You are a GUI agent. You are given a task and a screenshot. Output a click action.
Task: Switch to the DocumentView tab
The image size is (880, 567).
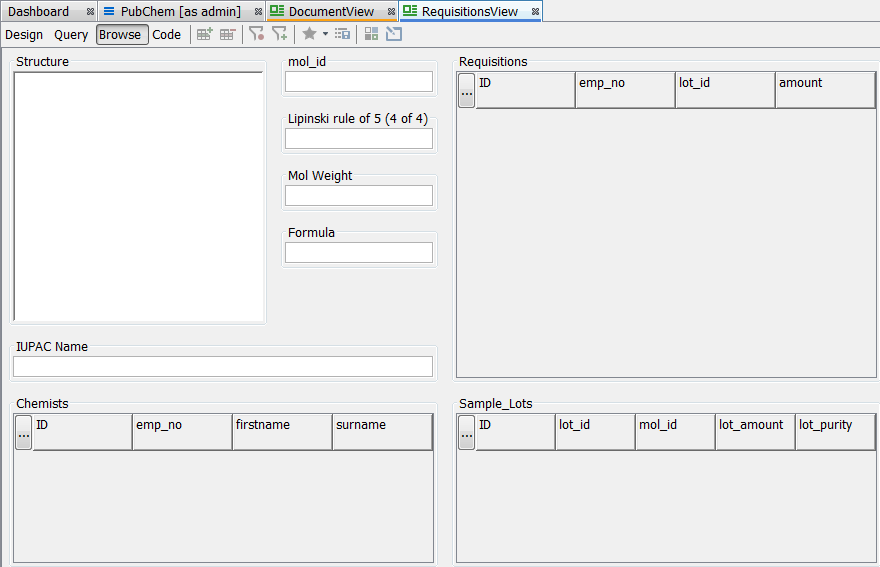330,12
